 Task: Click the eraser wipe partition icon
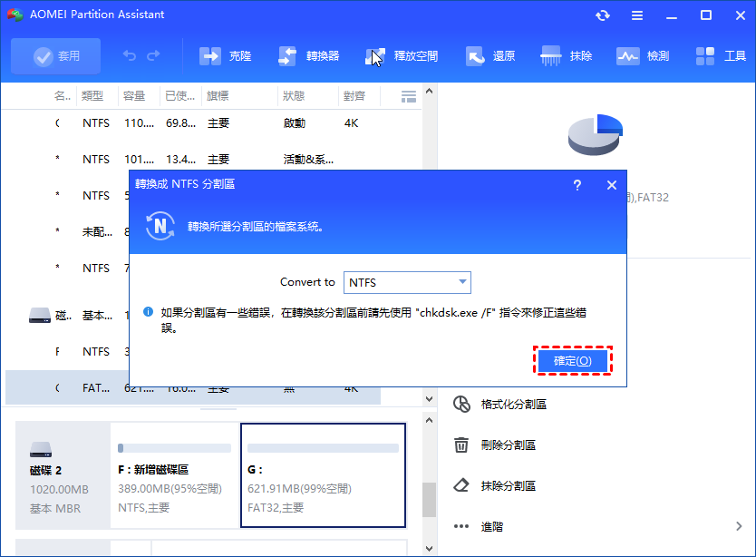click(461, 485)
